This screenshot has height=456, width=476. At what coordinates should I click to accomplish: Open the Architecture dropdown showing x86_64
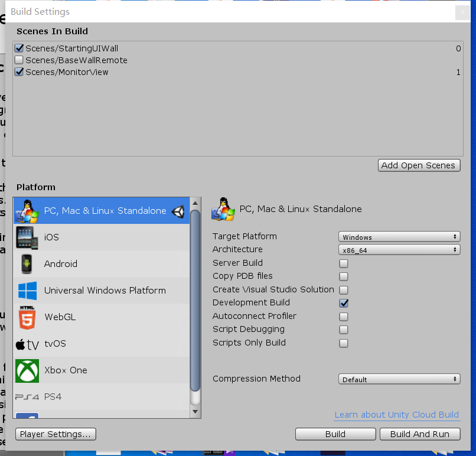pos(399,250)
